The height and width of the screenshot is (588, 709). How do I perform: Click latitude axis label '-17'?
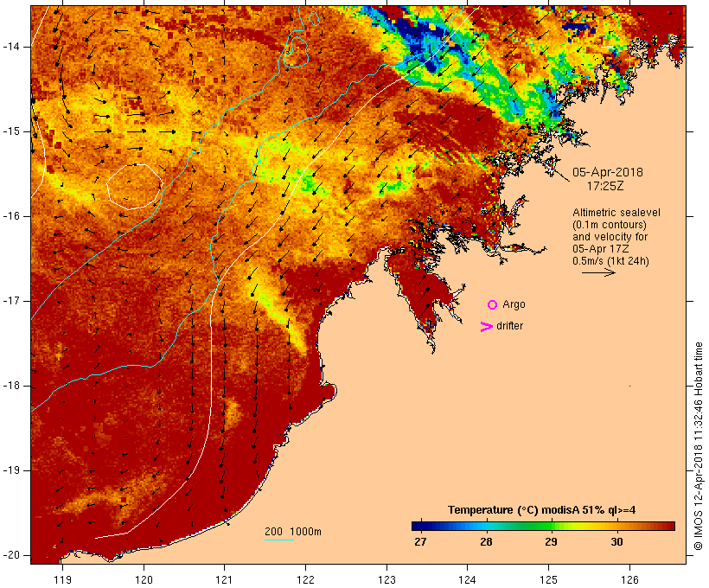[x=10, y=301]
